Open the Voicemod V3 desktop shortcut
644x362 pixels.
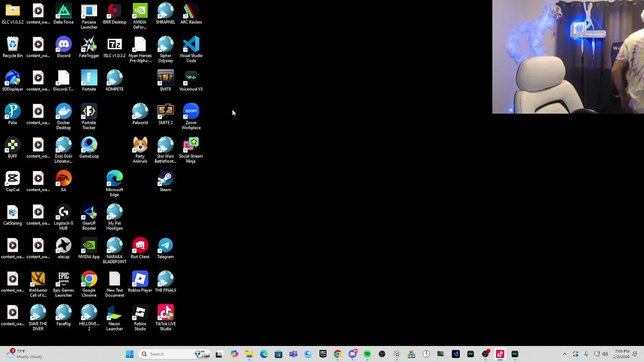point(191,81)
